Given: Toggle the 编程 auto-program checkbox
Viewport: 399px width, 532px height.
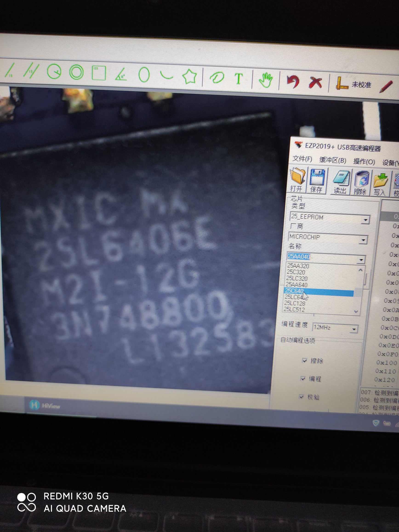Looking at the screenshot, I should (x=303, y=378).
